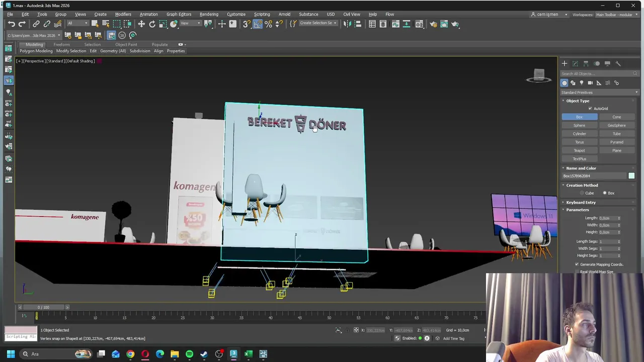644x362 pixels.
Task: Open the Animation menu
Action: [x=148, y=14]
